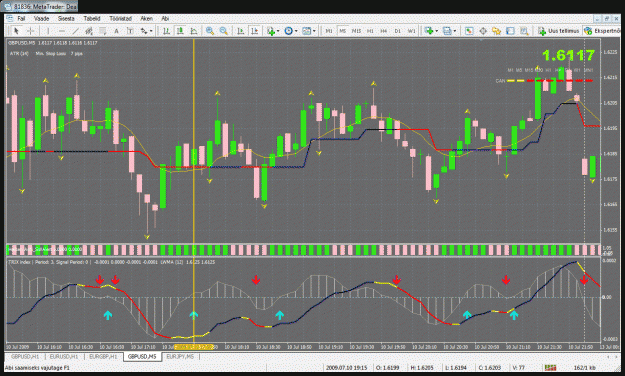
Task: Choose the Fibonacci retracement tool
Action: coord(103,31)
